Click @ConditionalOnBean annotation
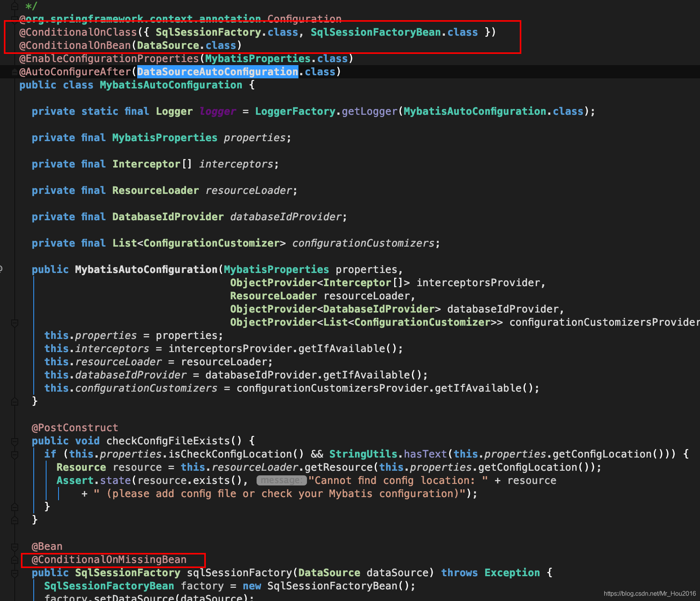This screenshot has height=601, width=700. 75,45
